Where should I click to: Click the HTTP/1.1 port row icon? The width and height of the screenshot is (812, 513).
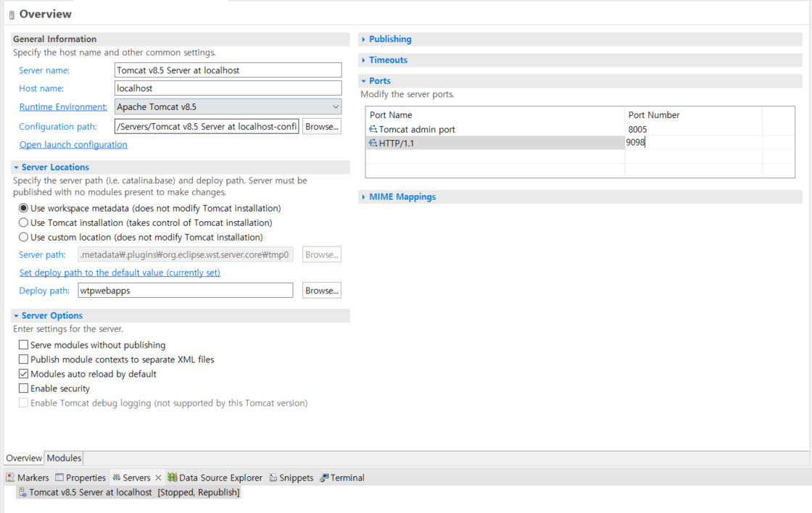[373, 143]
